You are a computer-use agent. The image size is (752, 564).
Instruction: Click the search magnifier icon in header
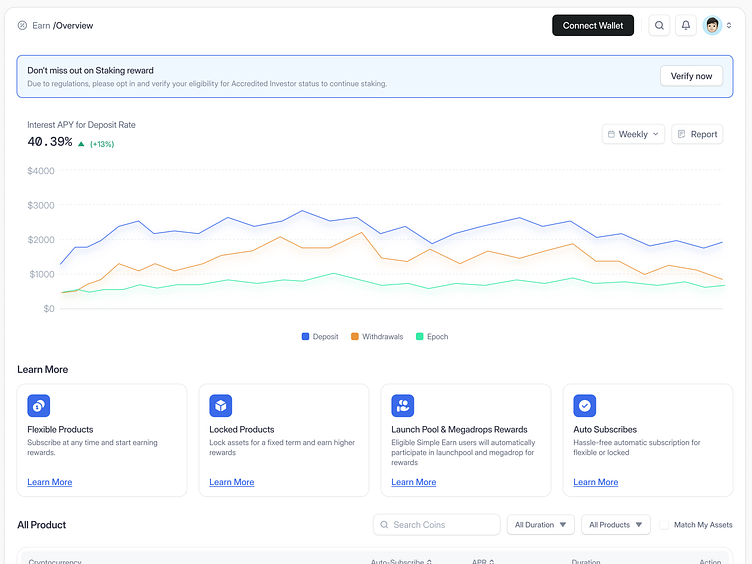point(659,26)
